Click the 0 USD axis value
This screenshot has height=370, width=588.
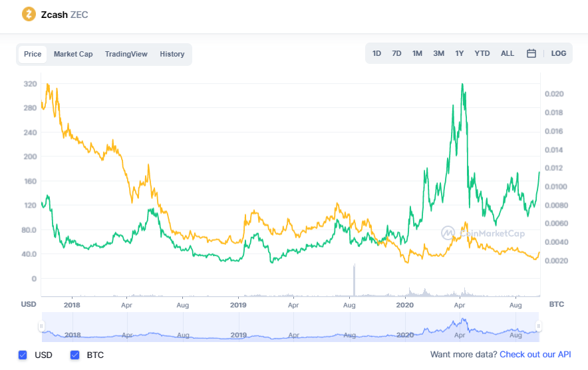point(34,278)
